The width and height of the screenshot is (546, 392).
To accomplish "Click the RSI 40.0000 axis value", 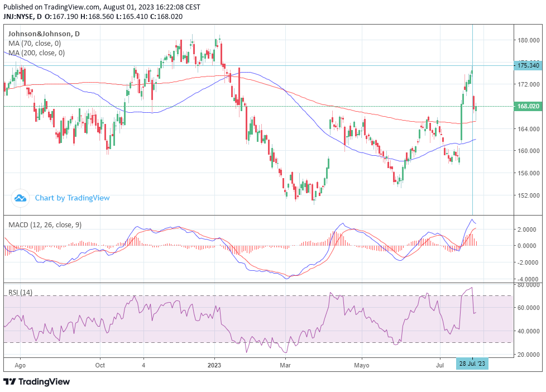I will (529, 331).
